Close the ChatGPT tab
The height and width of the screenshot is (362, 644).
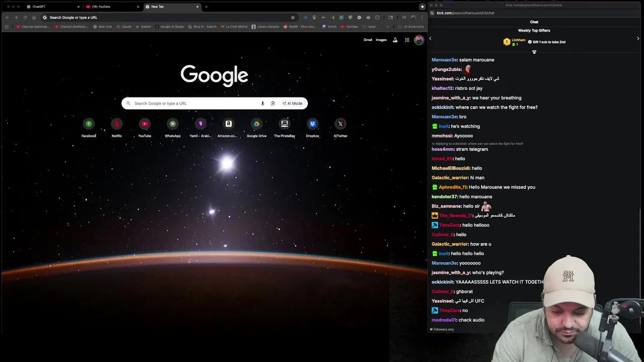coord(78,7)
